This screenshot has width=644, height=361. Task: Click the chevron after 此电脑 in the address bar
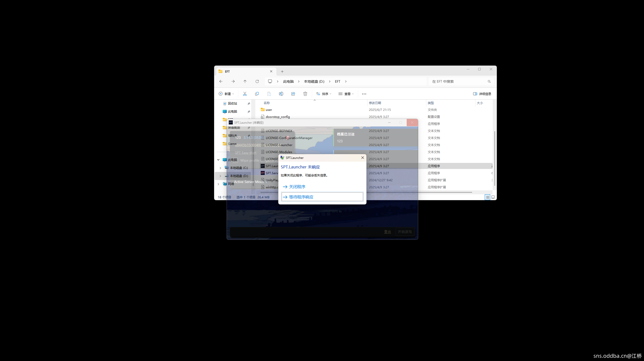point(299,81)
